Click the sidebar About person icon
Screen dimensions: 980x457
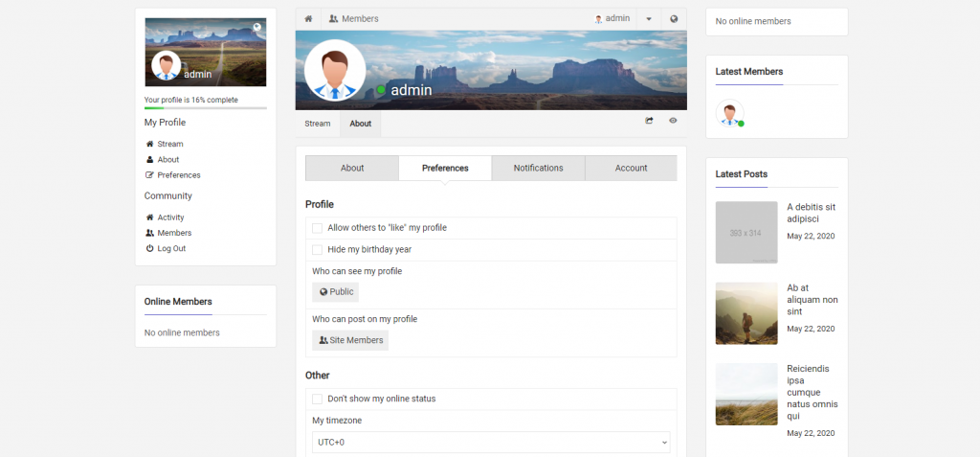tap(149, 160)
